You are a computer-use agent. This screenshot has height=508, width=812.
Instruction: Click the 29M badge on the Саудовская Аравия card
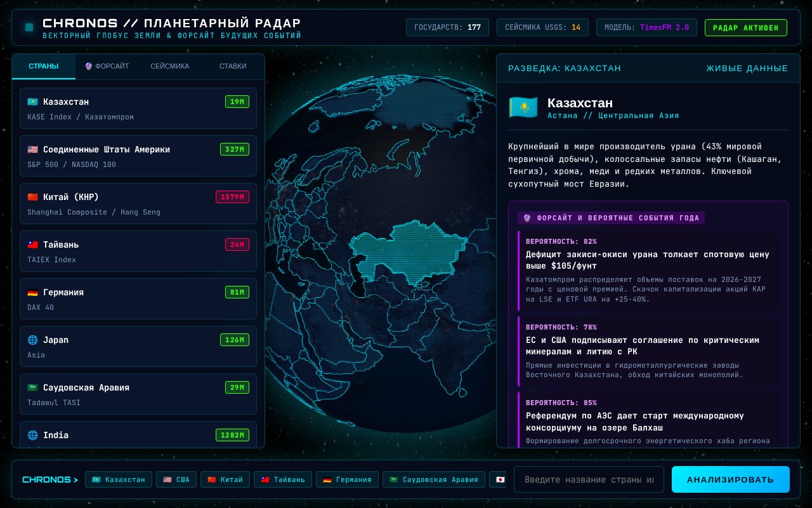237,387
